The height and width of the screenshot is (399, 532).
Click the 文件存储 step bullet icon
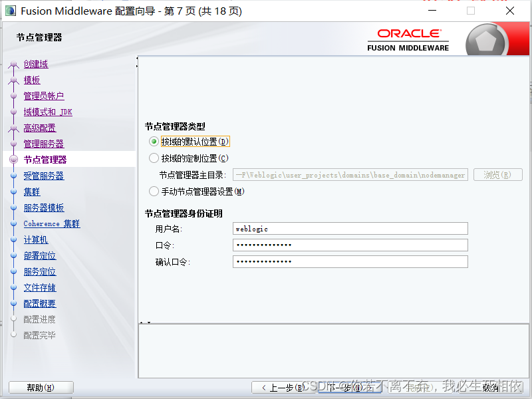[x=13, y=287]
